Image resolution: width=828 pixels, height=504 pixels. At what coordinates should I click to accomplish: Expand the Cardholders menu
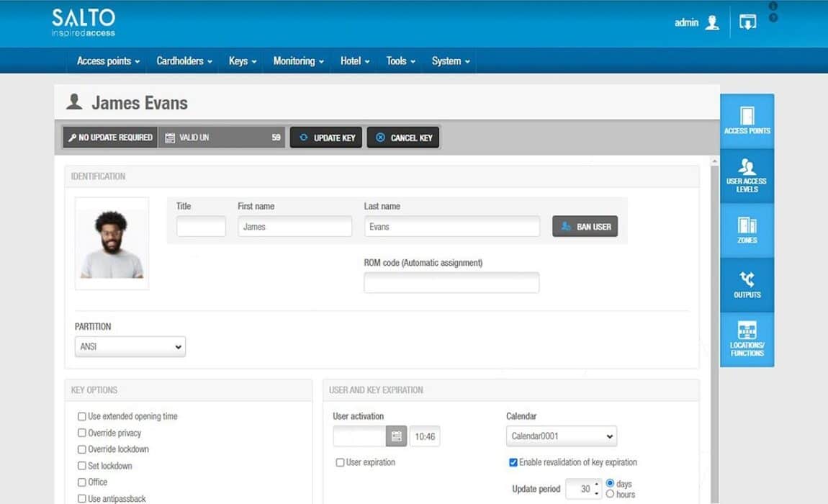(x=184, y=61)
